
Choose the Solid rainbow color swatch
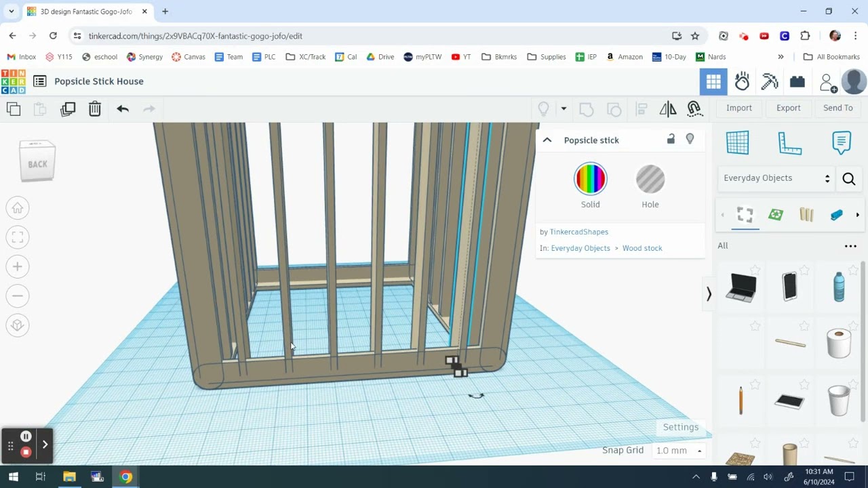(x=591, y=179)
